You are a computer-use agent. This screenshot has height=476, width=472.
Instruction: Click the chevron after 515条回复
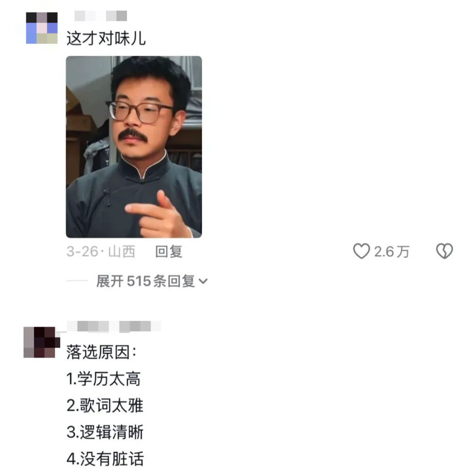tap(203, 282)
